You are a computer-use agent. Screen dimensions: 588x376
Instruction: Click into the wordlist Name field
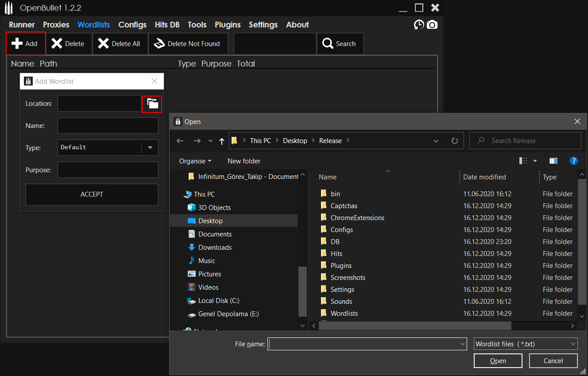(x=108, y=126)
